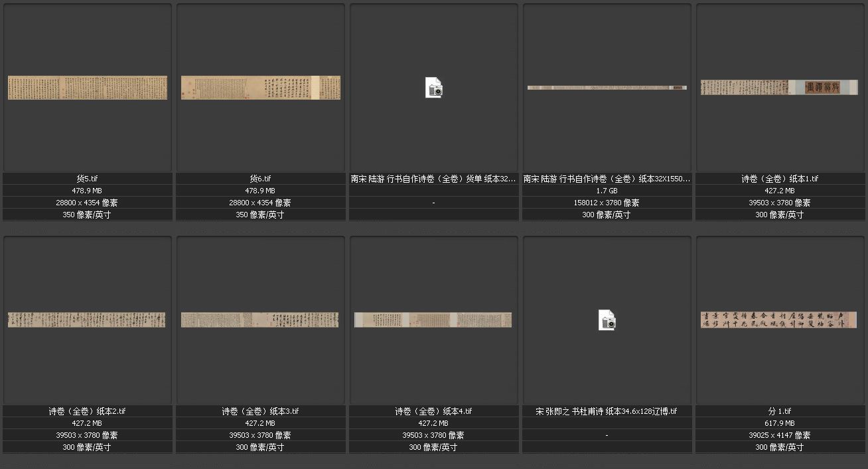The width and height of the screenshot is (868, 469).
Task: Select the 货6.tif scroll thumbnail
Action: pos(261,88)
